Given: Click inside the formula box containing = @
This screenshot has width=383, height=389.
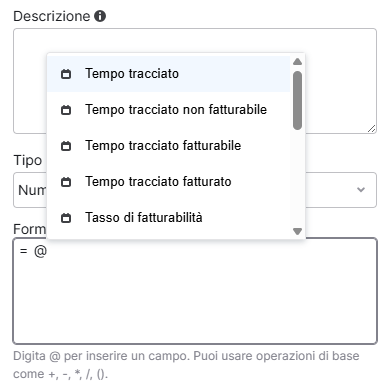Looking at the screenshot, I should click(195, 291).
